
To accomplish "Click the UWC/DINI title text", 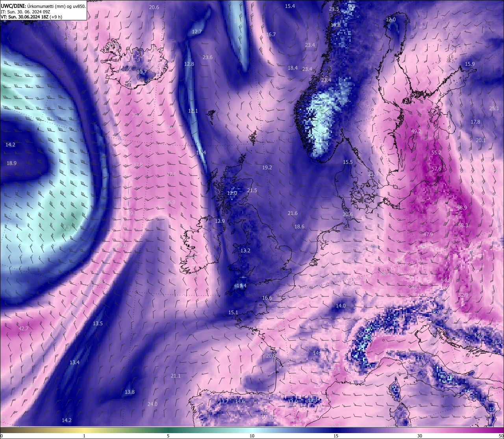I will [x=13, y=6].
